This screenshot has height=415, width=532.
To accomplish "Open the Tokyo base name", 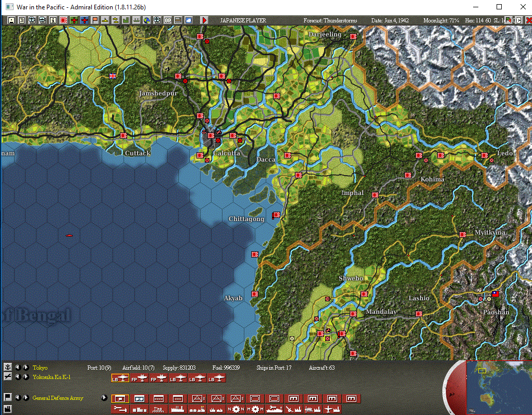I will tap(40, 368).
